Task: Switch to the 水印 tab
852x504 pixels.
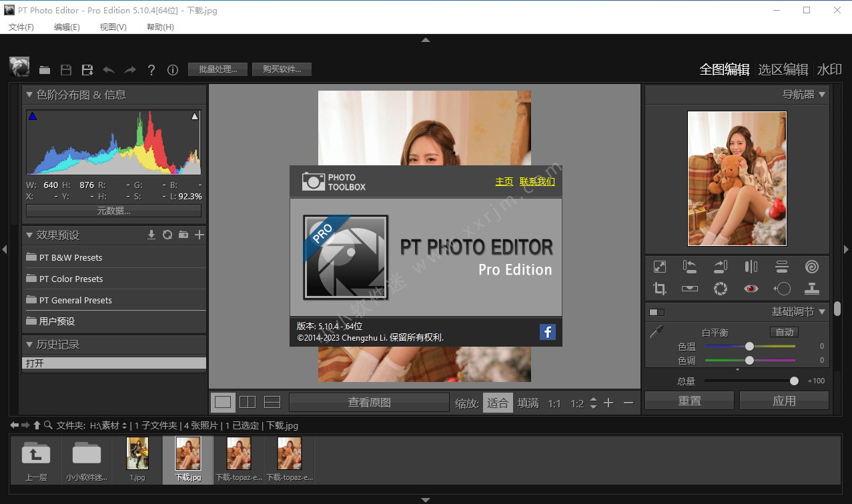Action: tap(829, 69)
